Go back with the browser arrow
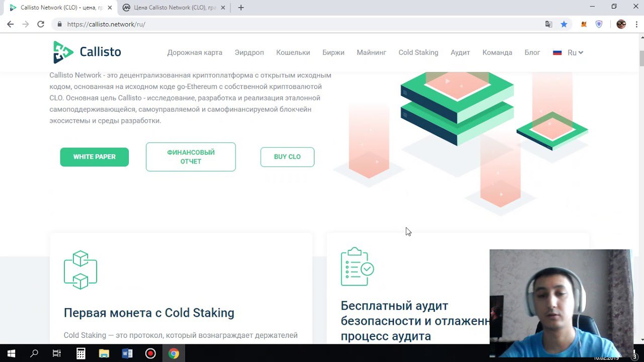This screenshot has width=644, height=362. click(10, 24)
